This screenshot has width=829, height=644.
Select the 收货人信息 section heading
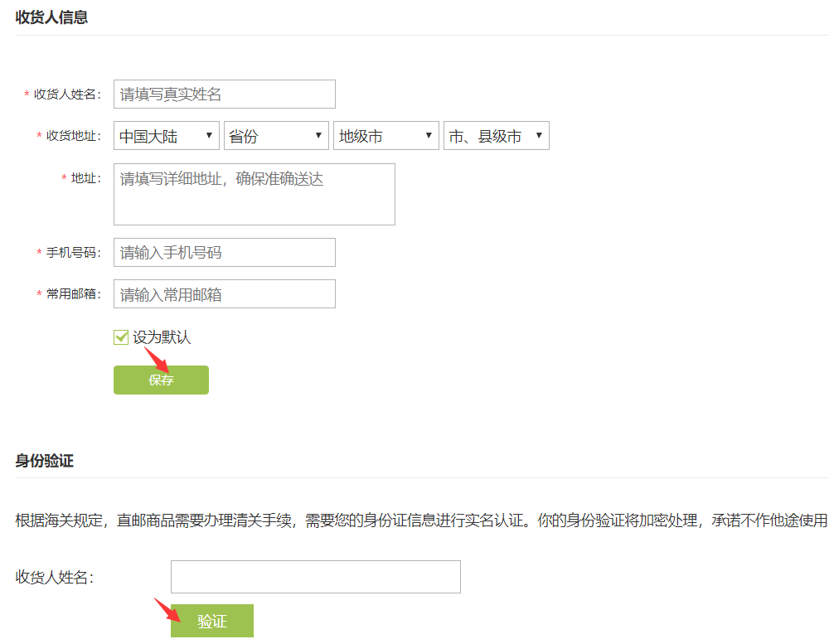[51, 17]
